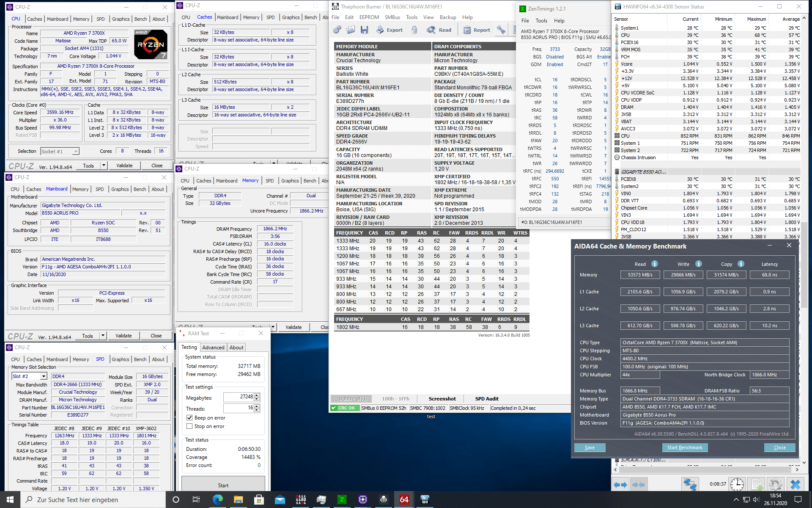
Task: Click the HWiNFO network computers icon
Action: pos(690,484)
